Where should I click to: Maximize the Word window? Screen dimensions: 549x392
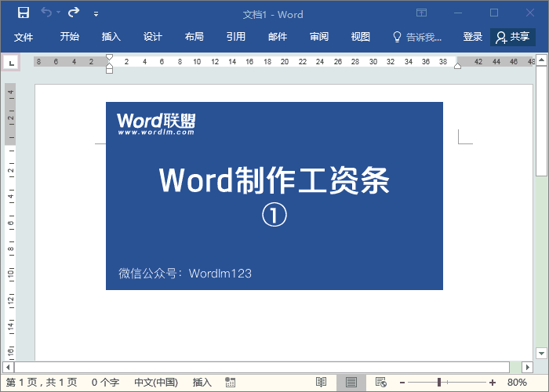click(494, 13)
